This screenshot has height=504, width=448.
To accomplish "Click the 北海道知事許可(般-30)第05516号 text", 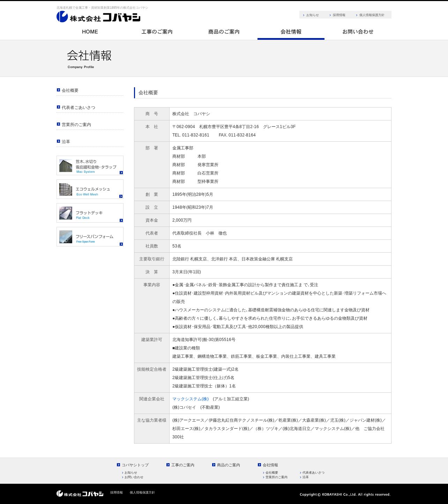I will 204,340.
